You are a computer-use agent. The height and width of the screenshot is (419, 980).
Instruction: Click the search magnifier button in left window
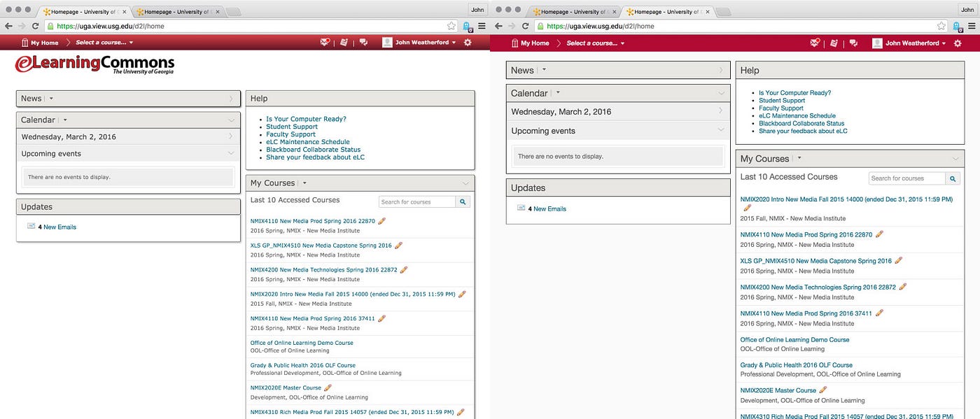coord(463,201)
